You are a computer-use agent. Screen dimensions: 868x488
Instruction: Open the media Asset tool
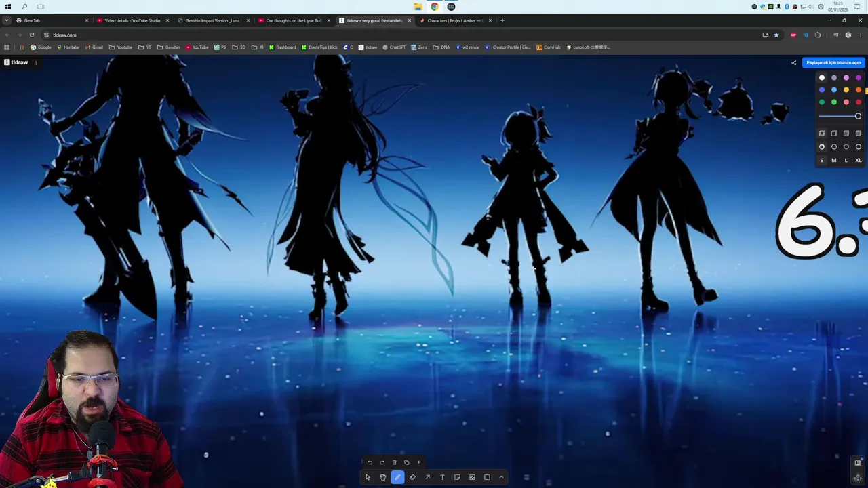[x=472, y=477]
